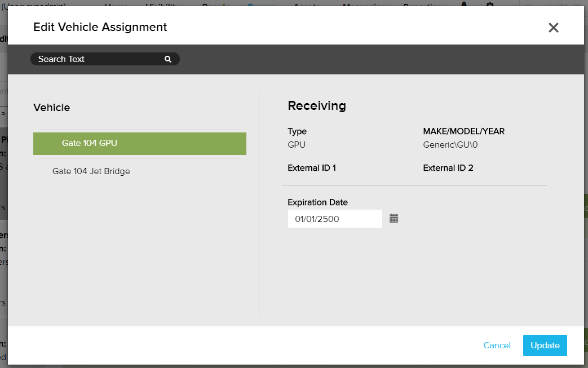Open the People menu

[215, 5]
